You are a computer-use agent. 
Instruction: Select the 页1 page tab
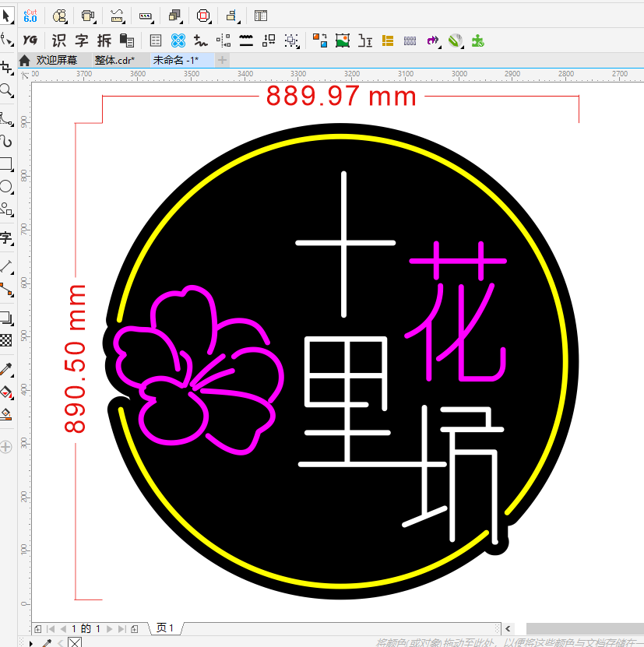[165, 628]
